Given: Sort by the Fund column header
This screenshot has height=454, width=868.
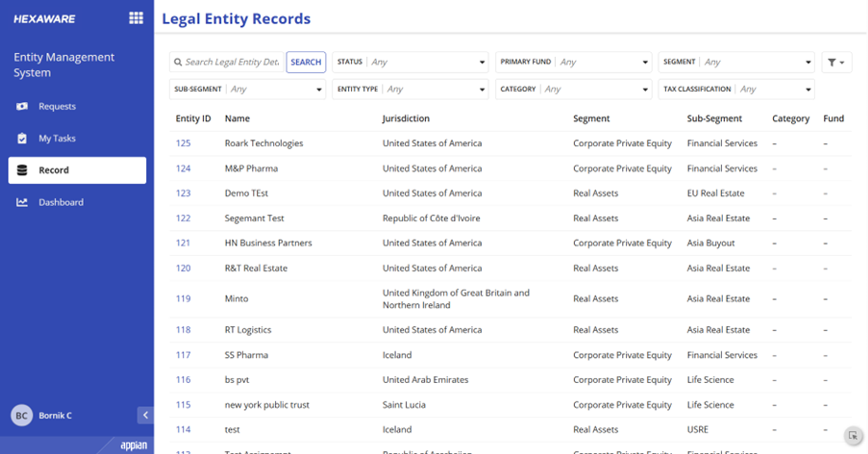Looking at the screenshot, I should (x=834, y=119).
